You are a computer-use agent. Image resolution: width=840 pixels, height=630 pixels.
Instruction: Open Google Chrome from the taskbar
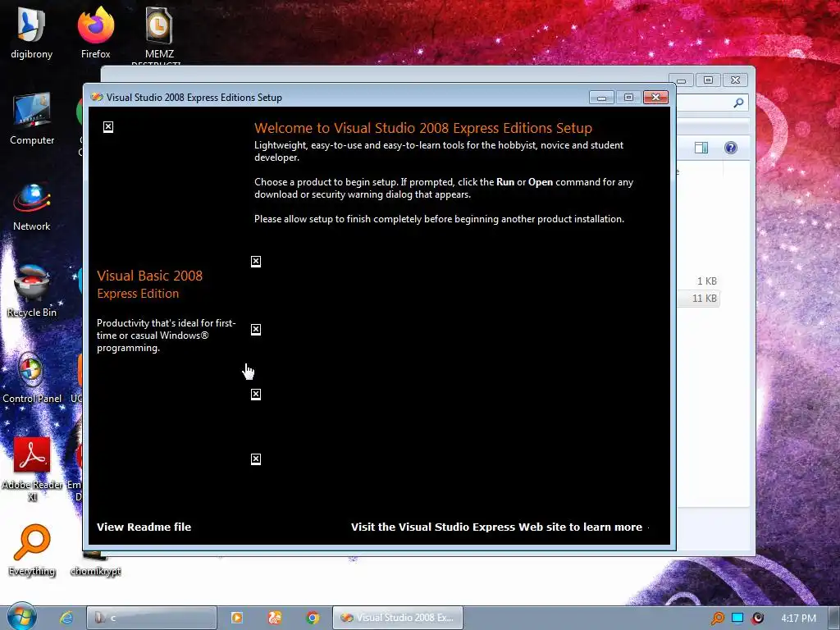[x=313, y=618]
